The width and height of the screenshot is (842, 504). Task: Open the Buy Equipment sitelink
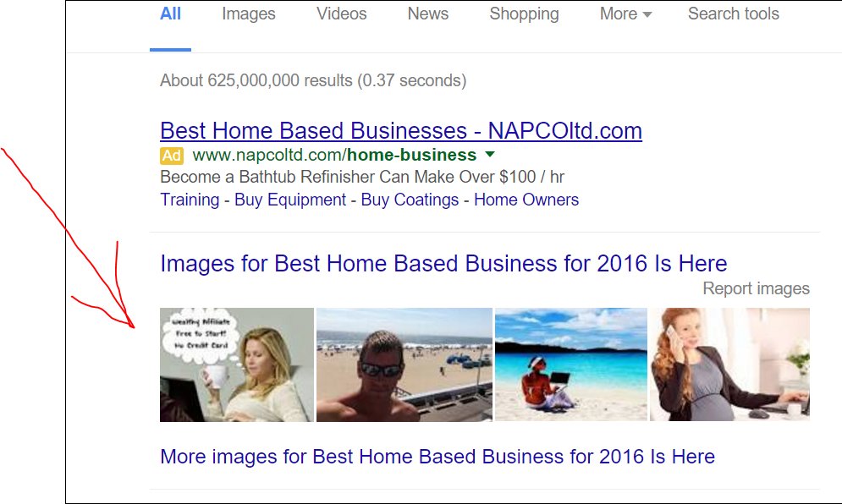point(290,200)
